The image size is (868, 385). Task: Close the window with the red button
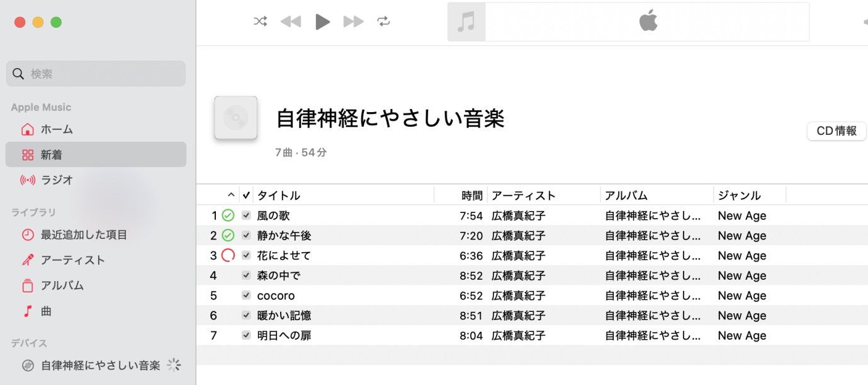tap(20, 22)
